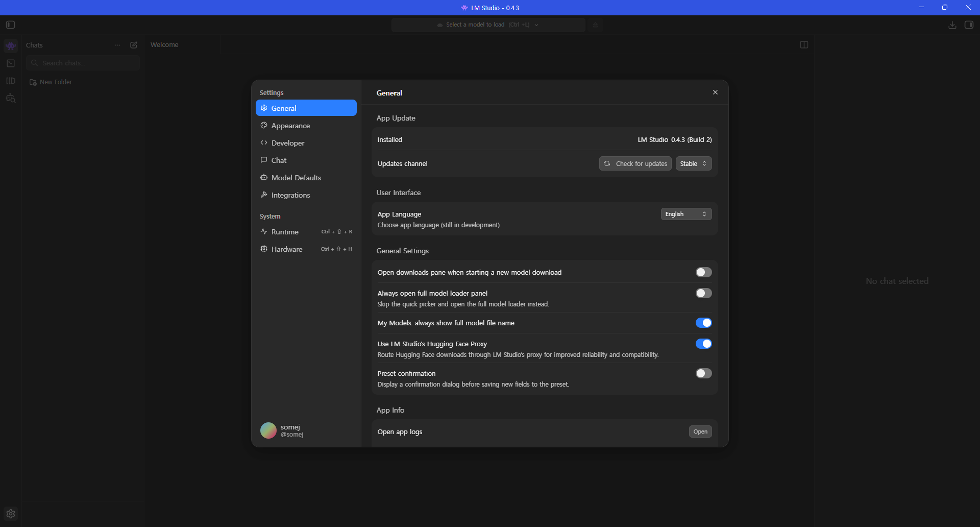
Task: Click the new chat compose icon
Action: click(x=134, y=45)
